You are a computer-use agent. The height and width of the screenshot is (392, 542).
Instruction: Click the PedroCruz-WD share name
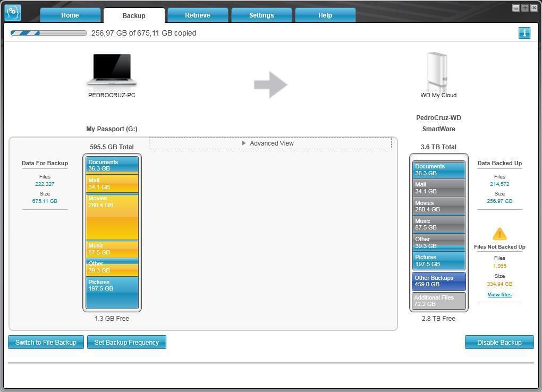[x=438, y=118]
